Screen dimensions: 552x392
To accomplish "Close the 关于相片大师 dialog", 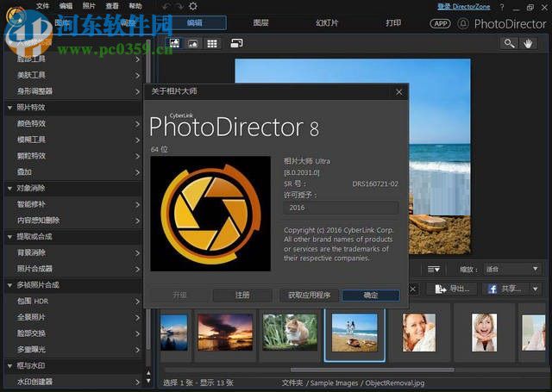I will coord(398,92).
